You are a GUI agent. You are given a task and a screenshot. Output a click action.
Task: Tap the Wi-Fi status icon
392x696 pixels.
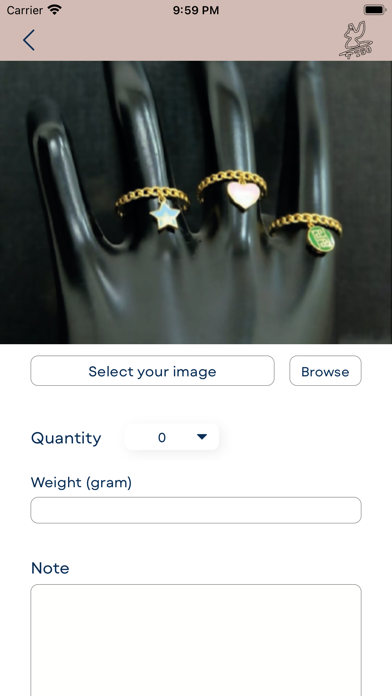click(x=55, y=10)
